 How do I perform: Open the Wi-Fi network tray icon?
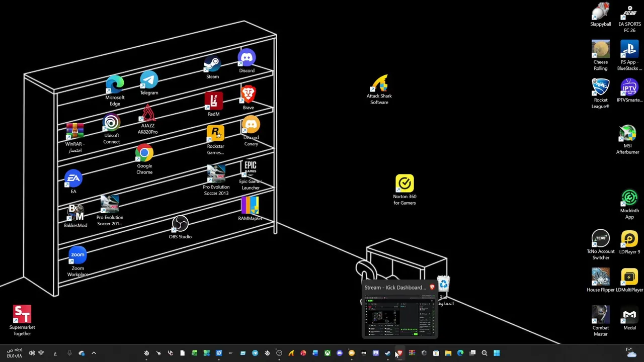41,353
